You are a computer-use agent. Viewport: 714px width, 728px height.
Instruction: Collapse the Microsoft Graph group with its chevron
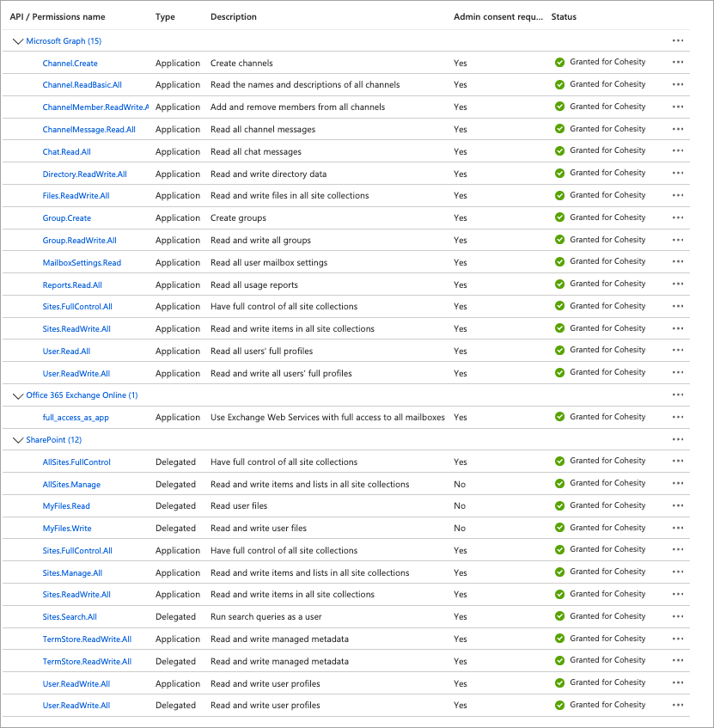click(x=18, y=41)
